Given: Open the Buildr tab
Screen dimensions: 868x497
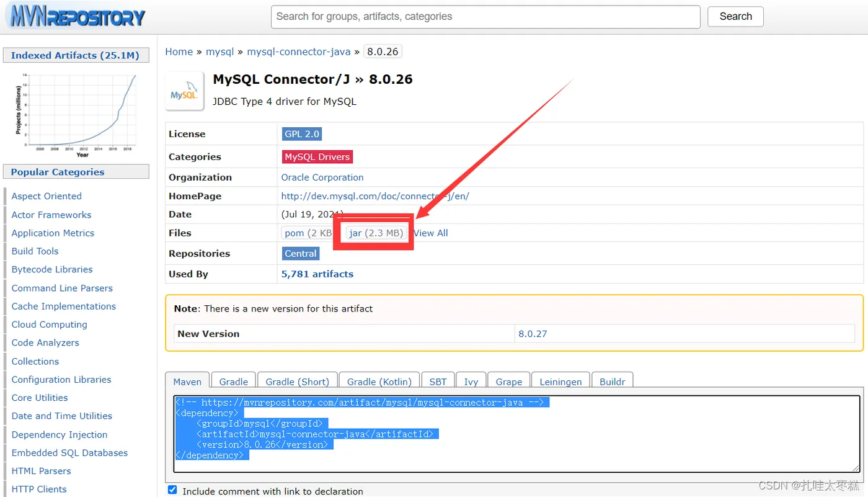Looking at the screenshot, I should 612,381.
